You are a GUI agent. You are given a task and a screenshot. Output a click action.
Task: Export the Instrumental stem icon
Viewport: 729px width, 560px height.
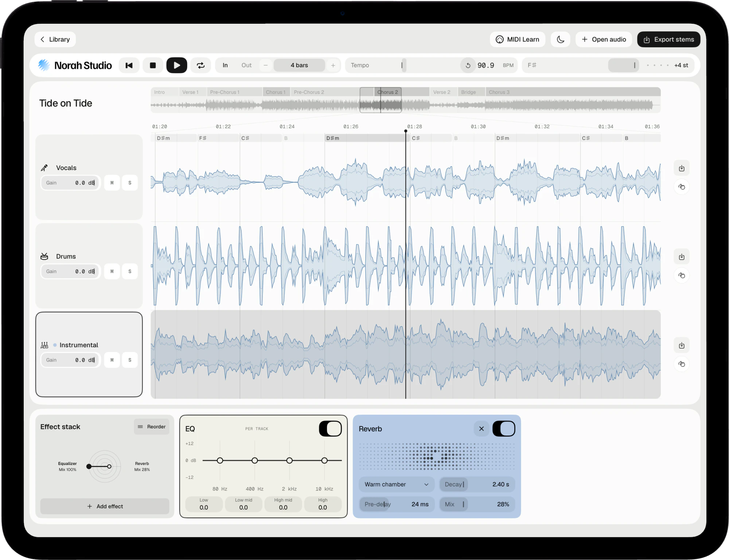click(x=682, y=345)
